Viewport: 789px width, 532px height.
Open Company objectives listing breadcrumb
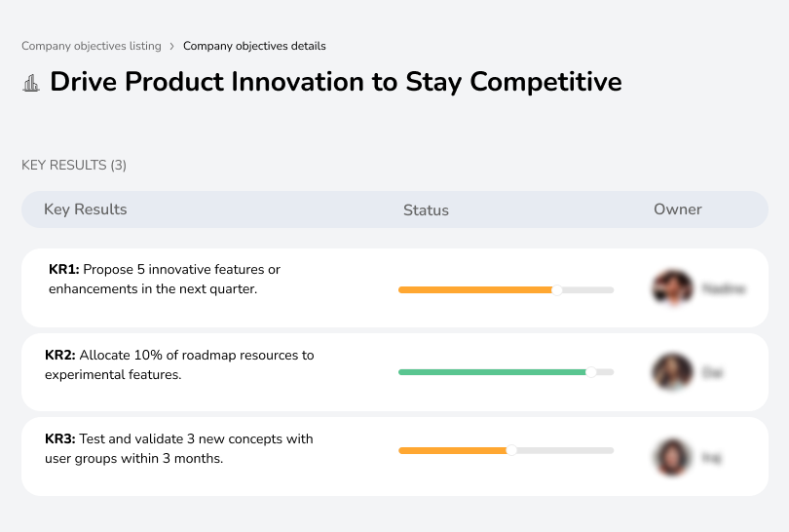[91, 46]
